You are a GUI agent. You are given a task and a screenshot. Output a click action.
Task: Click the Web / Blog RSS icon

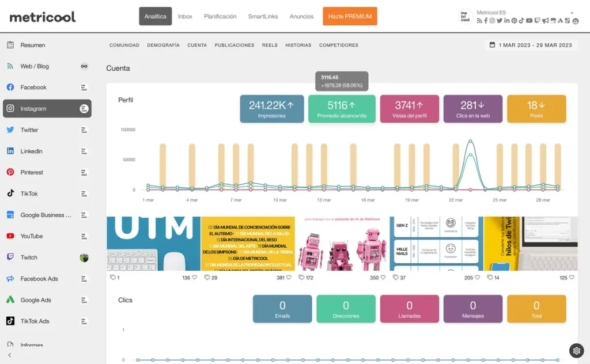[10, 66]
